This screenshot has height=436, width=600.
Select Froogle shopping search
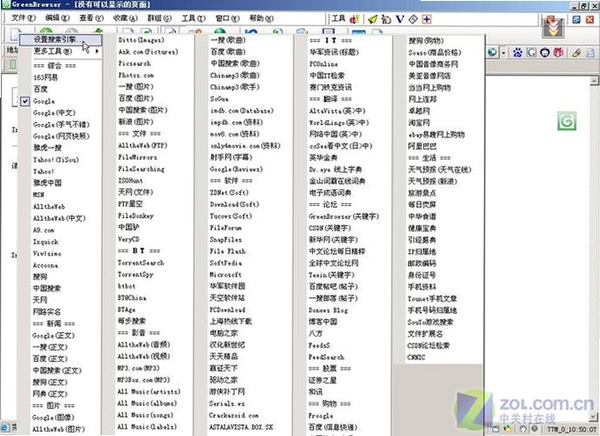321,415
